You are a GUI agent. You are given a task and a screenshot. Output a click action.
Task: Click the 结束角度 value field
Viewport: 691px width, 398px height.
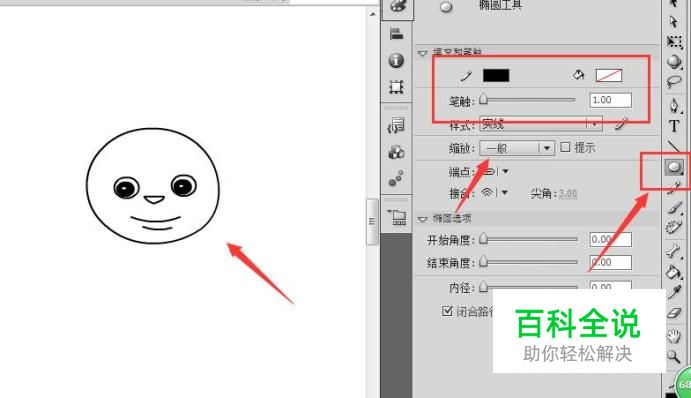pyautogui.click(x=610, y=263)
